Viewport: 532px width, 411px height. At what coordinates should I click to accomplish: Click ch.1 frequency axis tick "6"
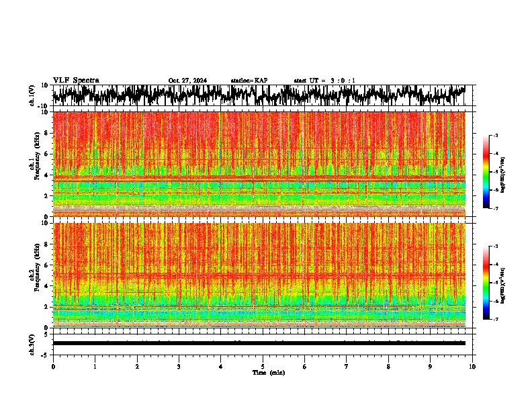point(46,154)
